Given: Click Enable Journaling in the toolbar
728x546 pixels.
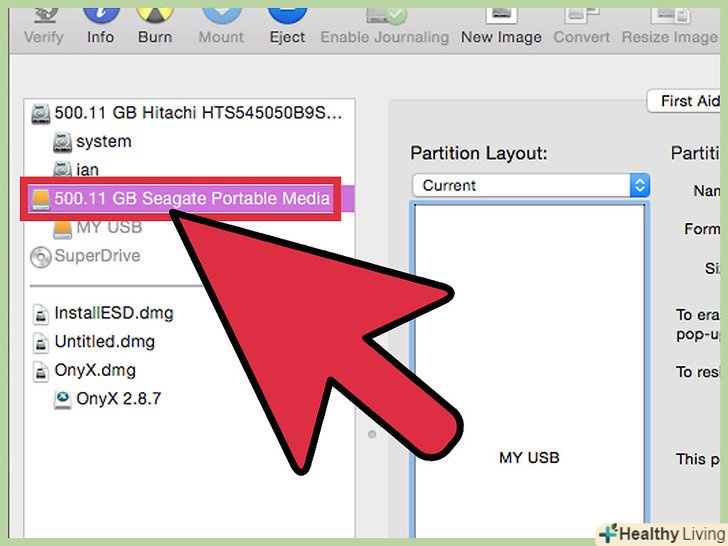Looking at the screenshot, I should coord(385,28).
